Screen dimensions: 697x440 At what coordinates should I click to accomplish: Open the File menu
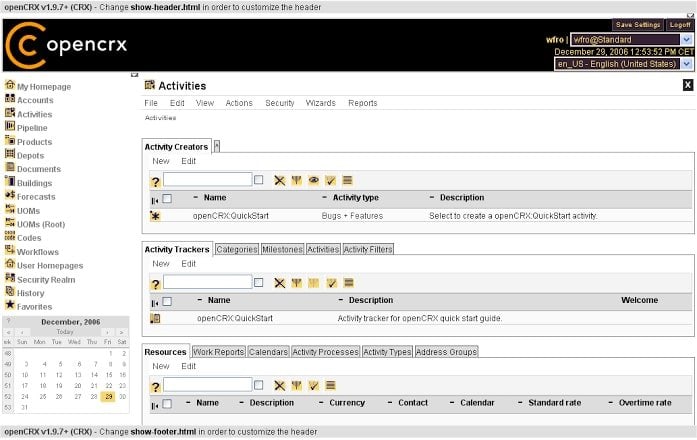click(x=151, y=103)
